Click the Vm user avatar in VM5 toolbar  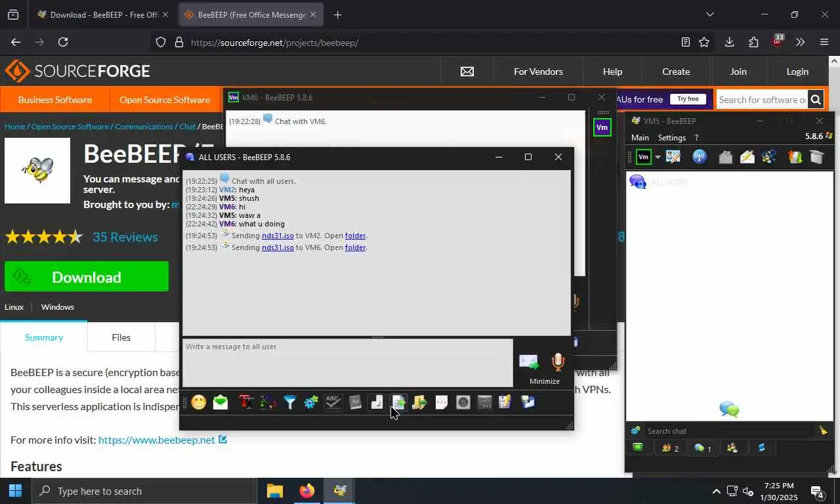644,157
